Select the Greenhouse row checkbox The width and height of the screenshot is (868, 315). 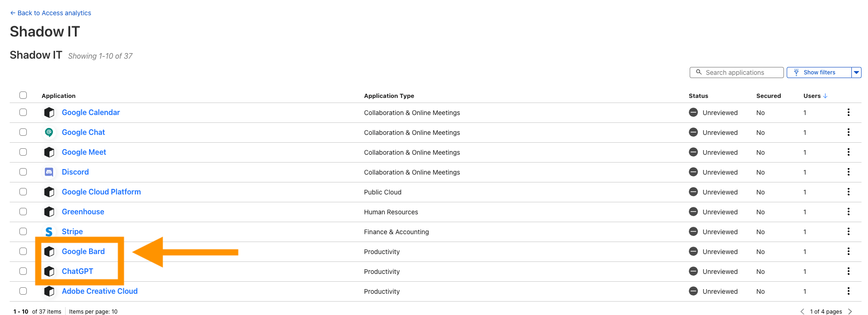pyautogui.click(x=23, y=212)
